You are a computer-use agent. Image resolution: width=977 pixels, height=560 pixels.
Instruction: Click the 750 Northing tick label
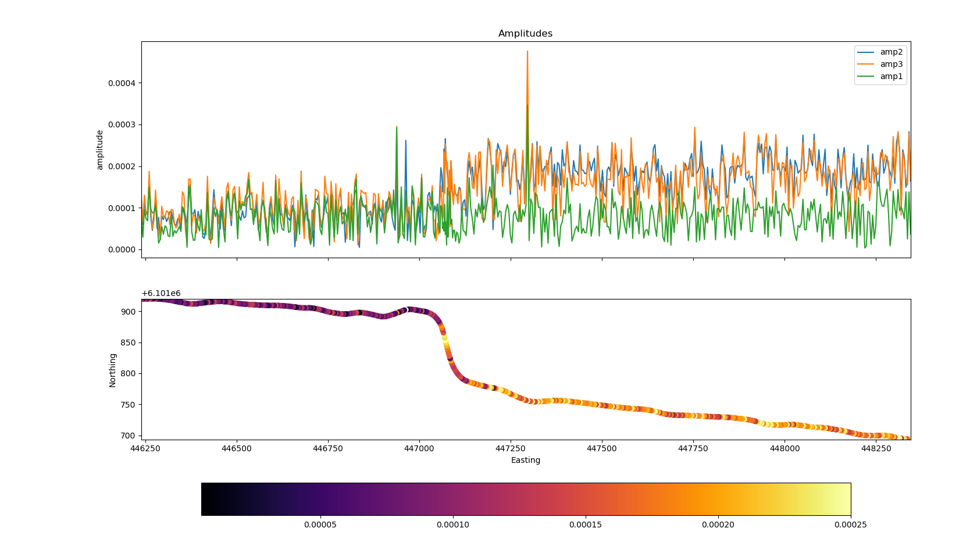coord(128,405)
